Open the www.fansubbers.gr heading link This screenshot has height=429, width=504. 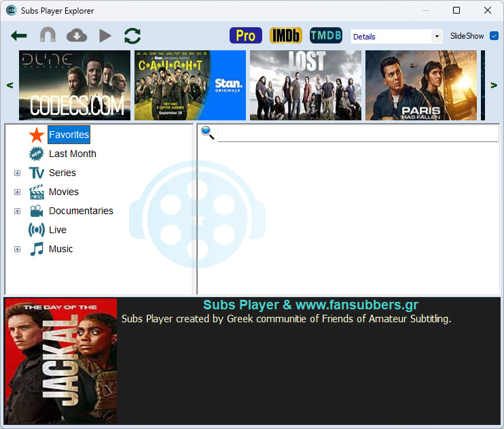click(357, 305)
